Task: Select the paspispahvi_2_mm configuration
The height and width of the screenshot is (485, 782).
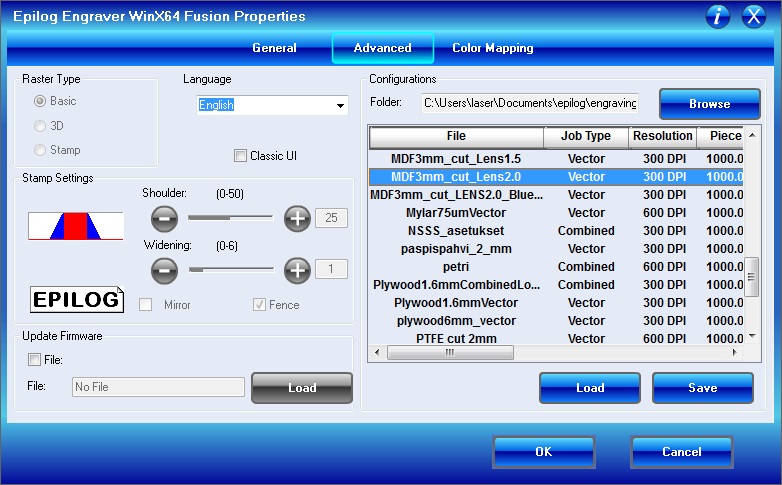Action: (556, 248)
